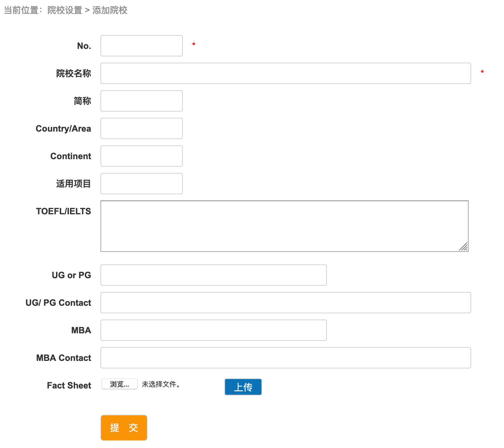The width and height of the screenshot is (504, 448).
Task: Click the 未选择文件 file status text
Action: [161, 384]
